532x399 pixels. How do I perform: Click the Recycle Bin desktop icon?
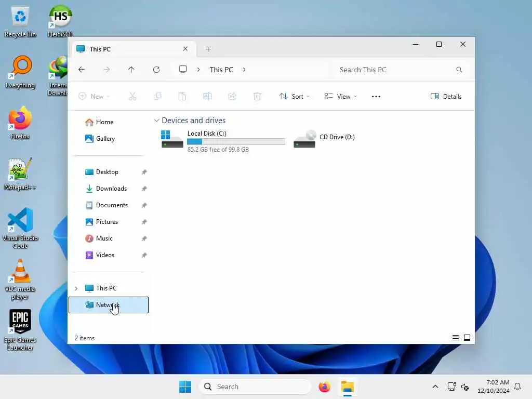click(x=20, y=22)
